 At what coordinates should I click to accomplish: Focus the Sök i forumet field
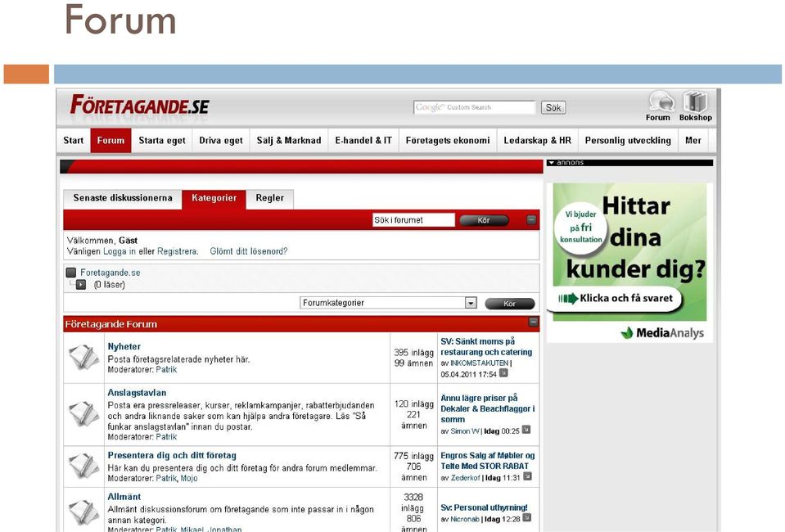413,220
